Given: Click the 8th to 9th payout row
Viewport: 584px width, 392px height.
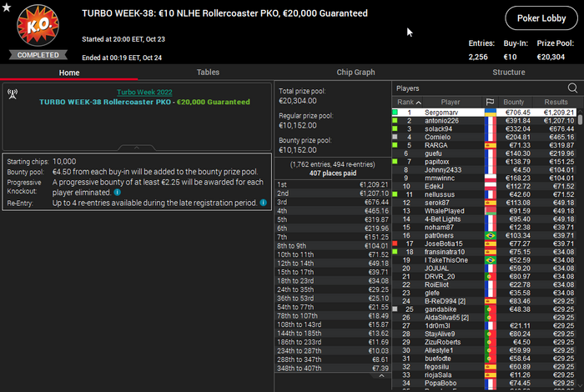Looking at the screenshot, I should pyautogui.click(x=333, y=246).
